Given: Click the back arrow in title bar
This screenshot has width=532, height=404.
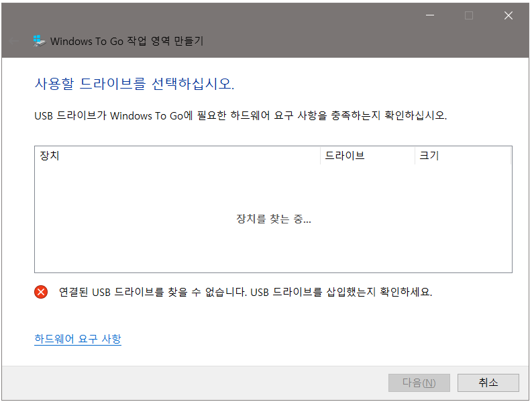Looking at the screenshot, I should [x=14, y=41].
